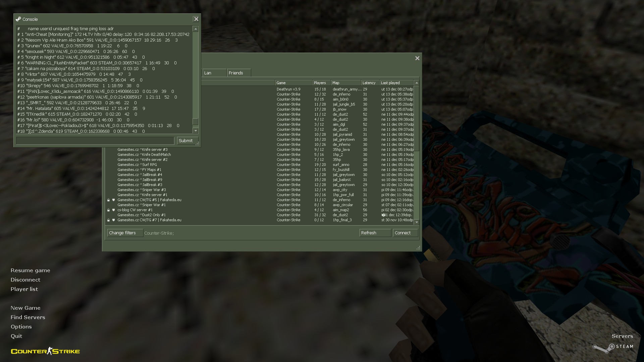Click console scrollbar up arrow

[196, 29]
